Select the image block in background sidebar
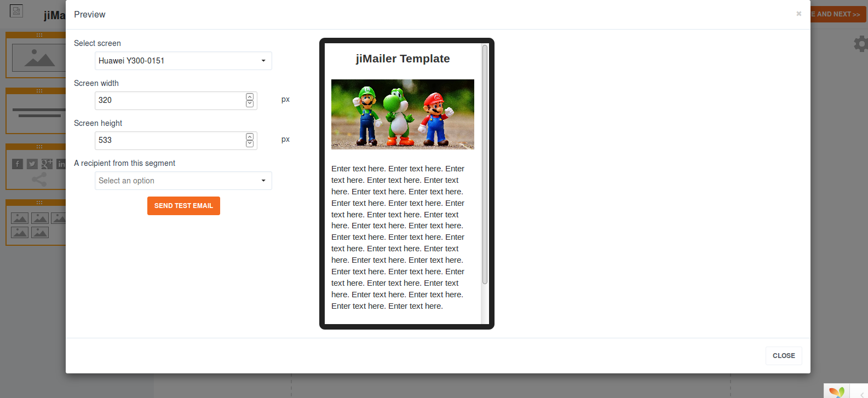 click(x=36, y=55)
